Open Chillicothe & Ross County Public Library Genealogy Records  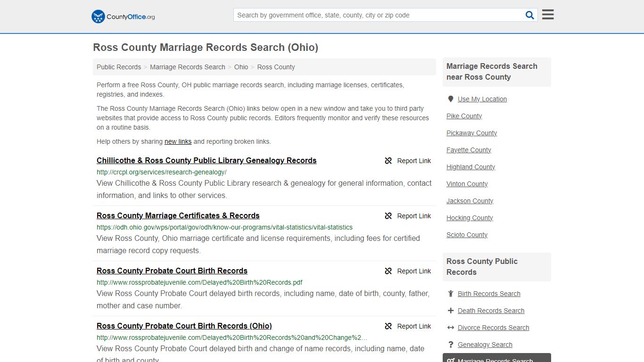coord(206,160)
